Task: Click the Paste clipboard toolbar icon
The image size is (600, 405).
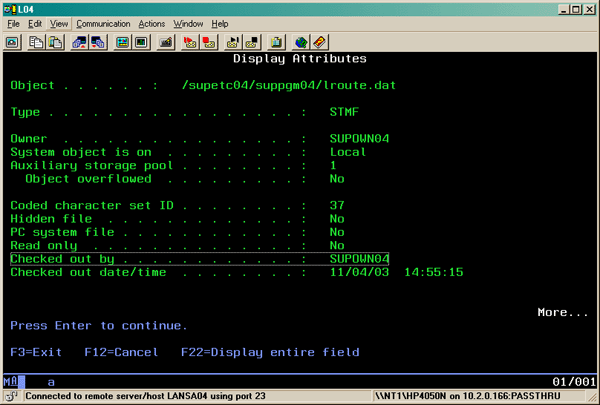Action: click(x=55, y=42)
